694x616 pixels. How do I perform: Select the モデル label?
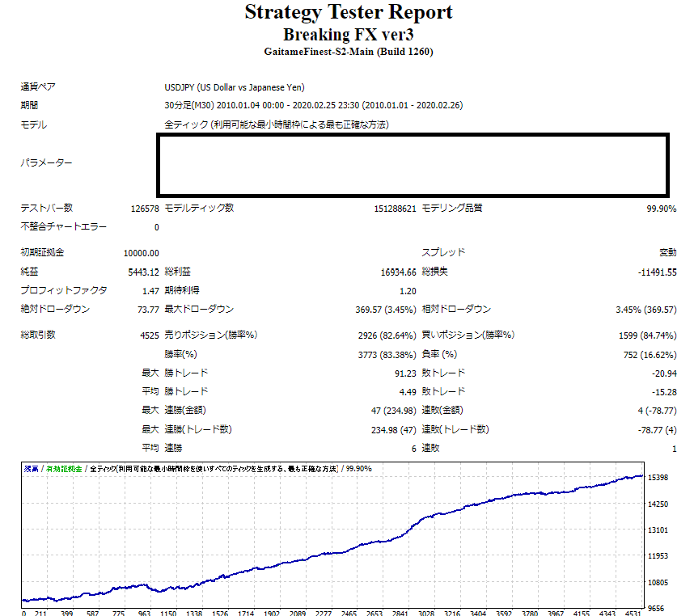[x=34, y=124]
